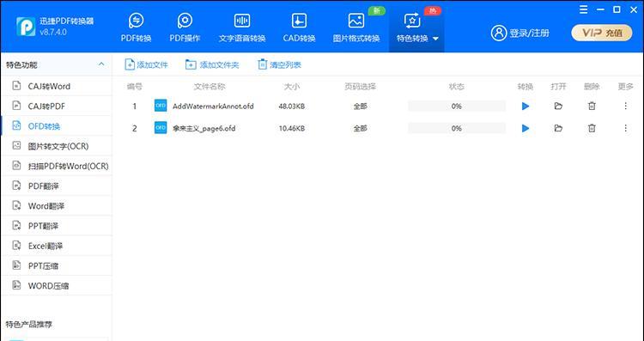This screenshot has width=644, height=341.
Task: Open the hamburger main menu icon
Action: [x=584, y=9]
